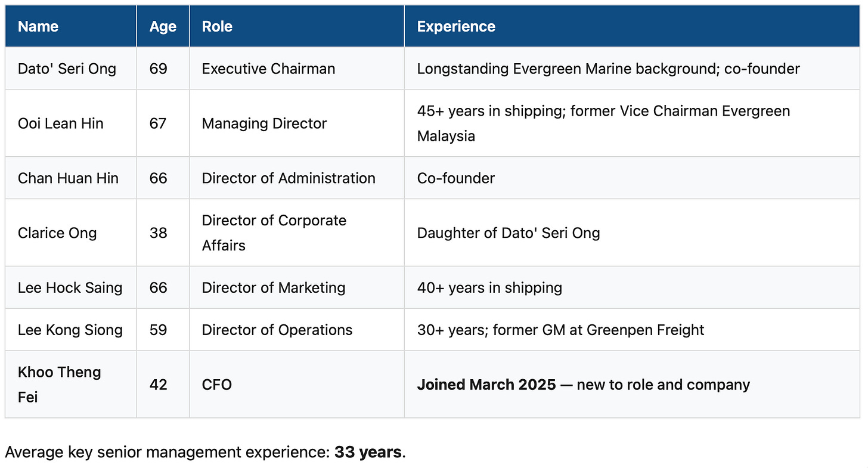This screenshot has height=468, width=868.
Task: Select the Dato' Seri Ong name cell
Action: [71, 69]
